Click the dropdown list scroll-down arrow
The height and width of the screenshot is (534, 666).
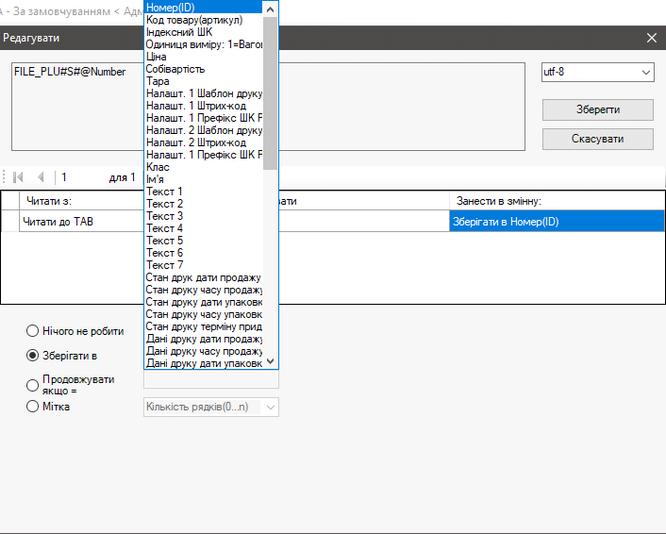tap(270, 361)
